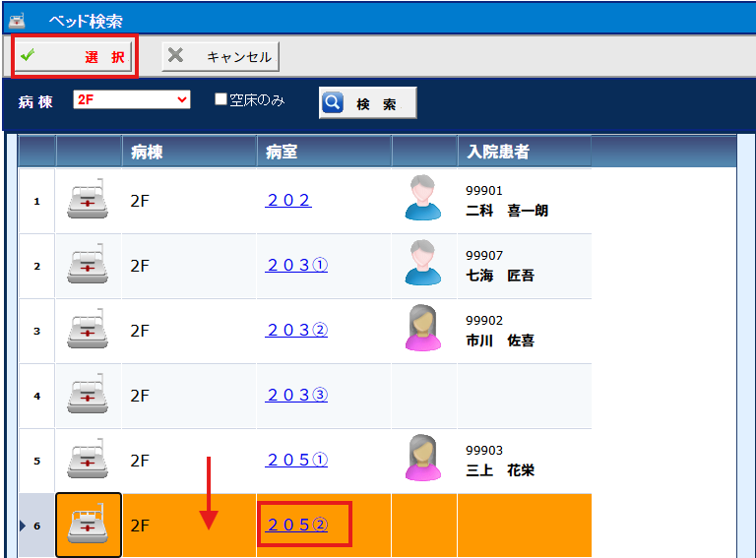Click the empty bed icon for 203③
Image resolution: width=756 pixels, height=558 pixels.
click(x=89, y=396)
